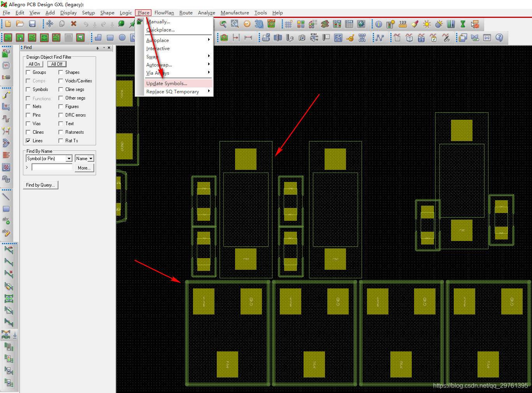This screenshot has width=532, height=393.
Task: Click the Move (four-arrow) tool icon
Action: (49, 24)
